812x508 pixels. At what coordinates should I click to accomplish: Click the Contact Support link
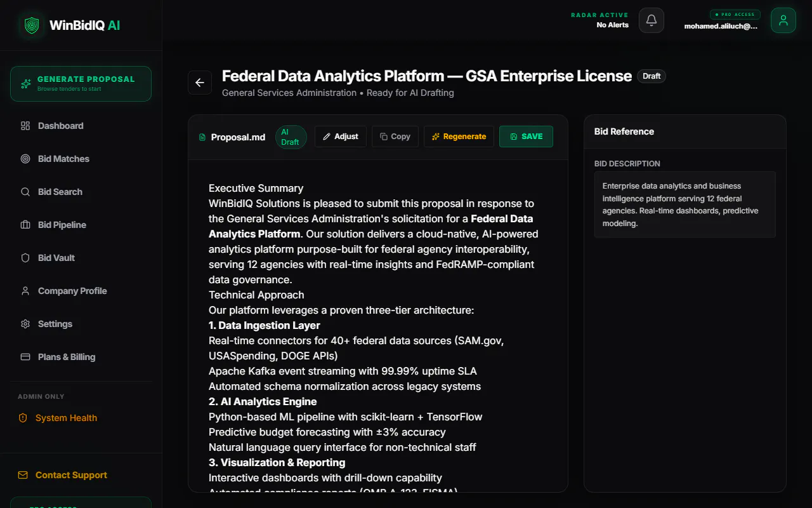click(x=71, y=475)
